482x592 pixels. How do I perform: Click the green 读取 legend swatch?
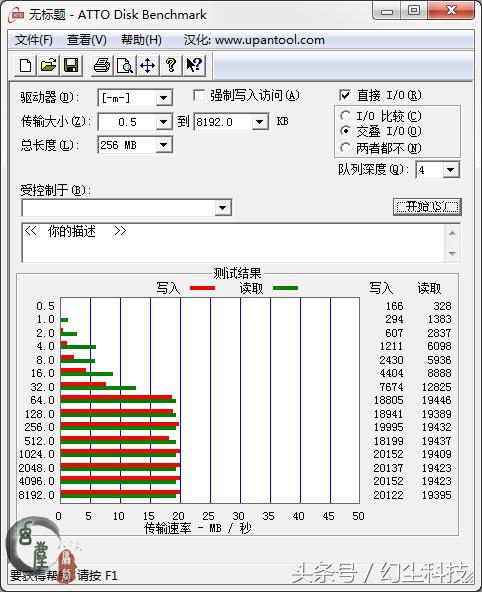click(285, 288)
